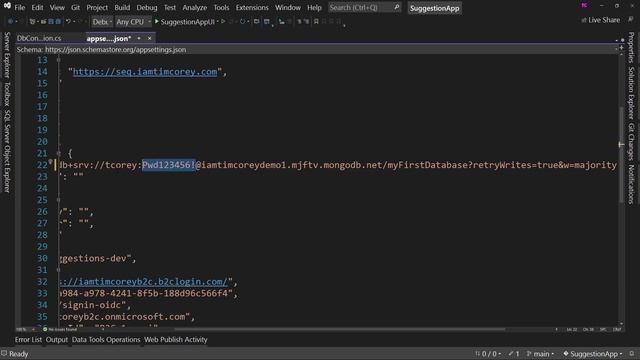The width and height of the screenshot is (640, 360).
Task: Open the Debug configuration dropdown
Action: pos(102,22)
